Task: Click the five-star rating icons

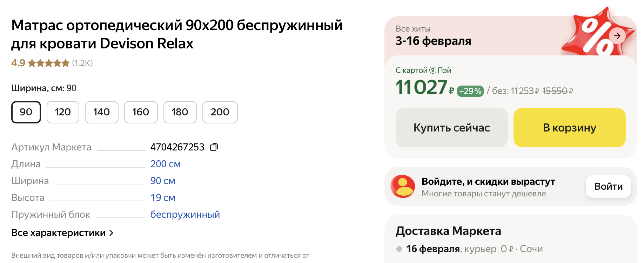Action: [x=49, y=63]
